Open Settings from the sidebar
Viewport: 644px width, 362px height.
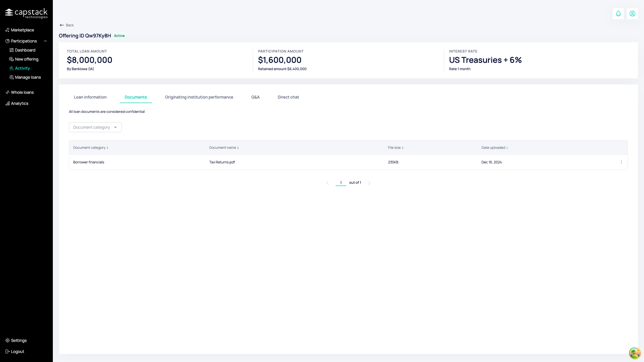pos(19,340)
